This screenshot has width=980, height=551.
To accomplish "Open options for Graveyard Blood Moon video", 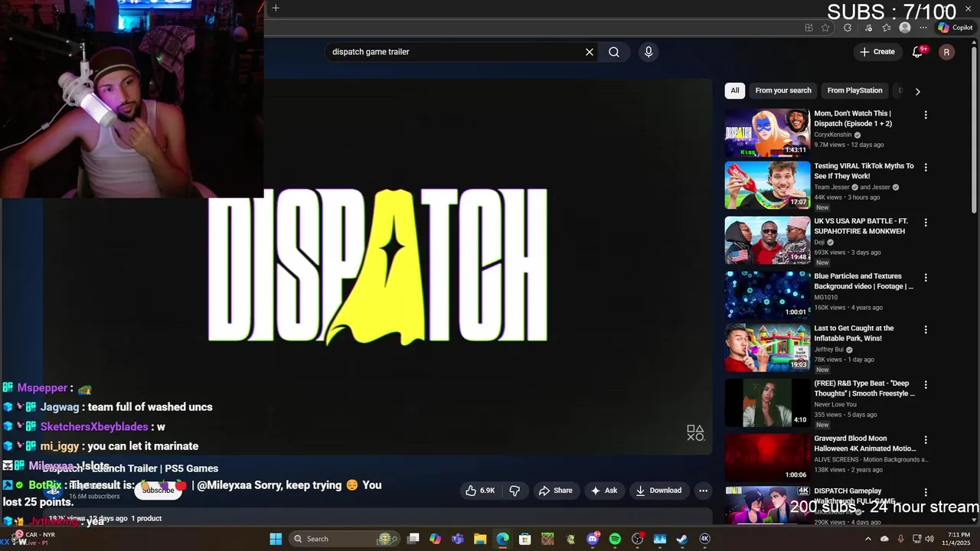I will [x=926, y=439].
